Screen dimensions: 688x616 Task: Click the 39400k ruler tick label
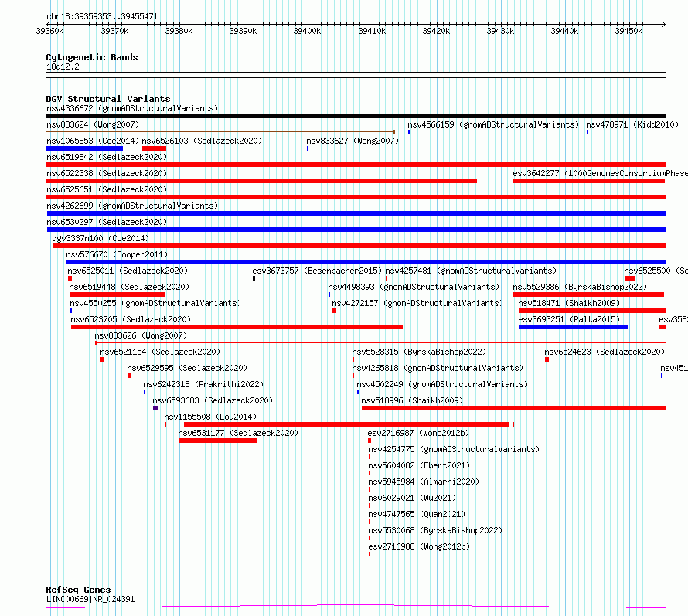[307, 31]
